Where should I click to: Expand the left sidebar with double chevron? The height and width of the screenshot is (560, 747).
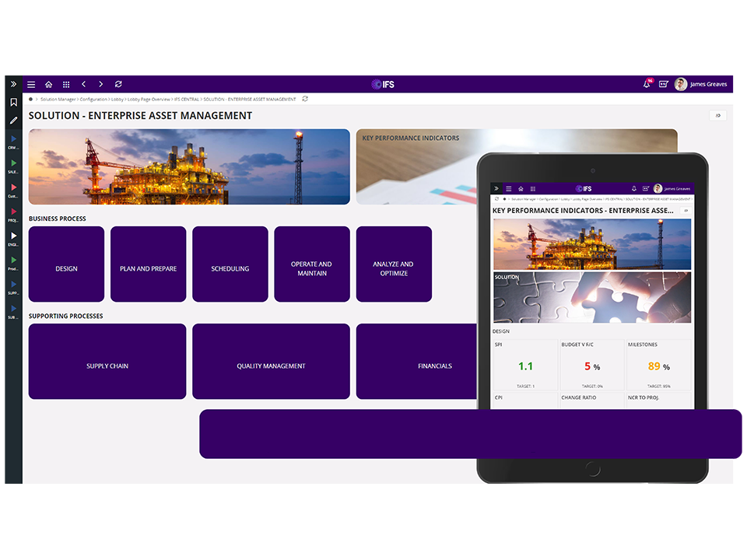(13, 84)
